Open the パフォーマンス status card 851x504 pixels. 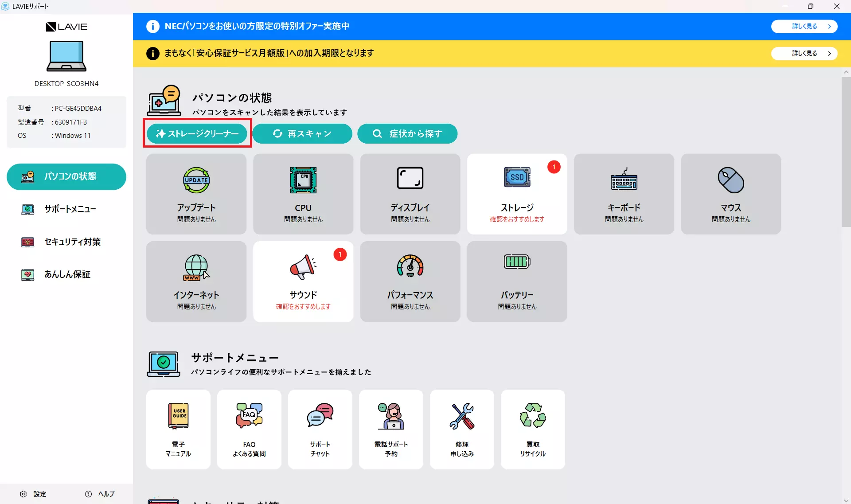tap(410, 281)
